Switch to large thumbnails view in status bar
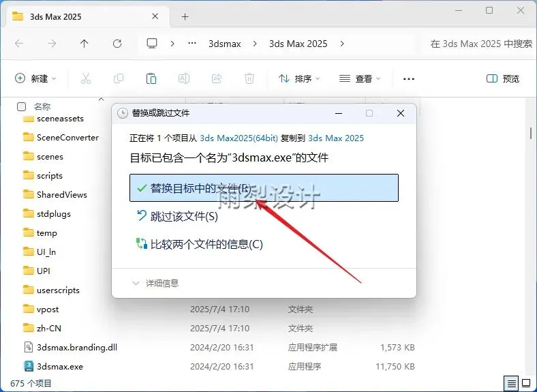This screenshot has height=392, width=537. point(526,383)
